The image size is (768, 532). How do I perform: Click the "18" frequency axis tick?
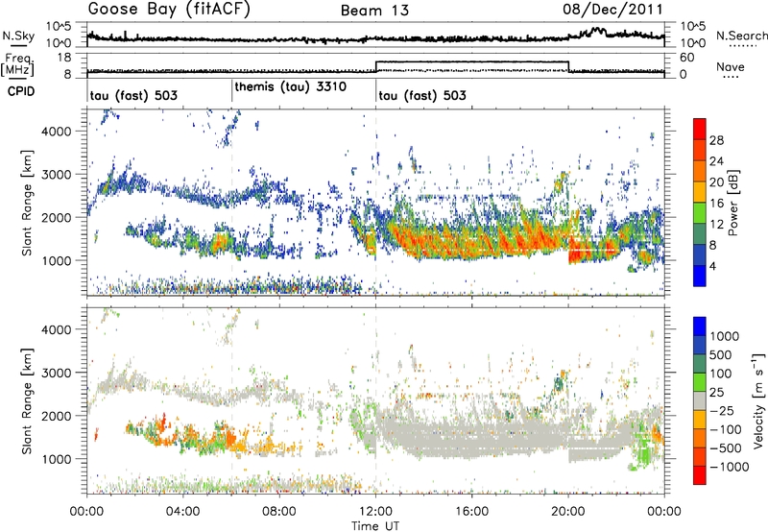(x=64, y=58)
